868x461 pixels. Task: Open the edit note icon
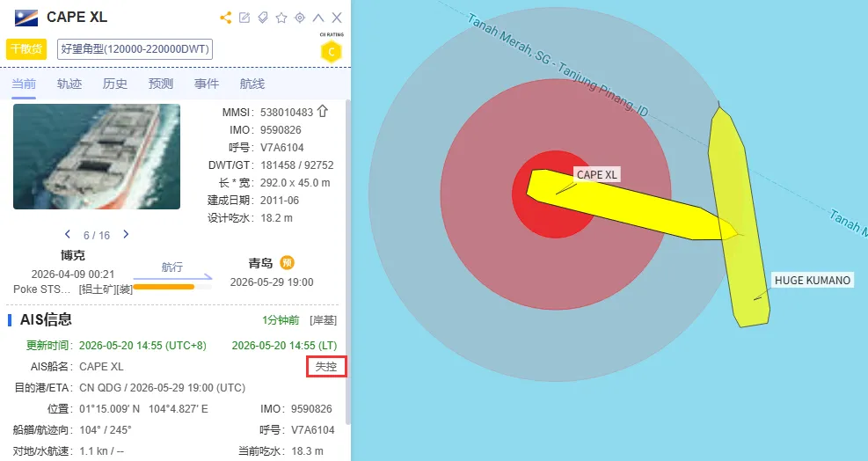(x=244, y=18)
